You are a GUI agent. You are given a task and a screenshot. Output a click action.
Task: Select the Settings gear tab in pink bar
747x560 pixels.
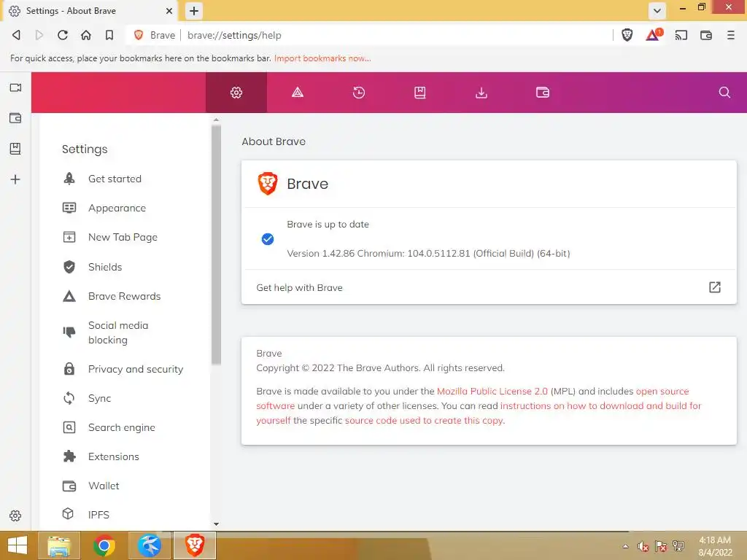[236, 93]
